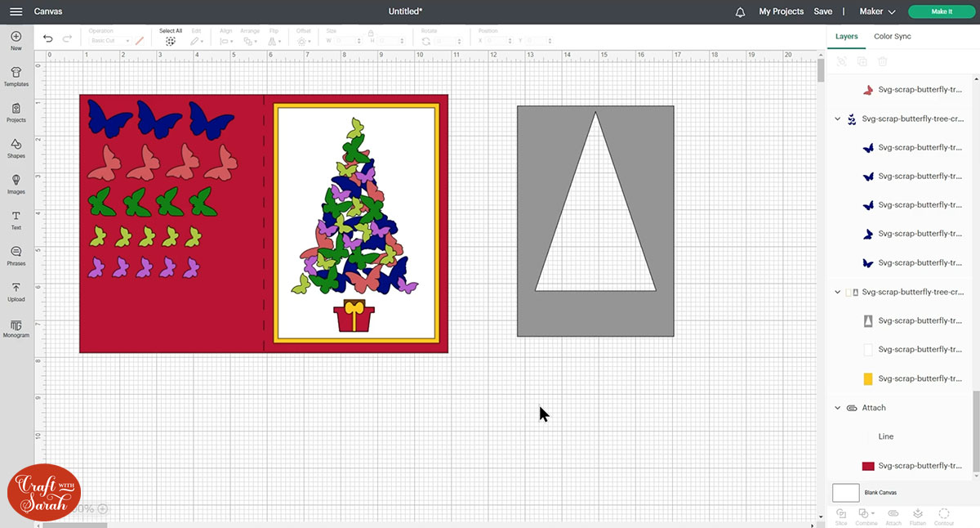The width and height of the screenshot is (980, 528).
Task: Click the Blank Canvas thumbnail
Action: (846, 493)
